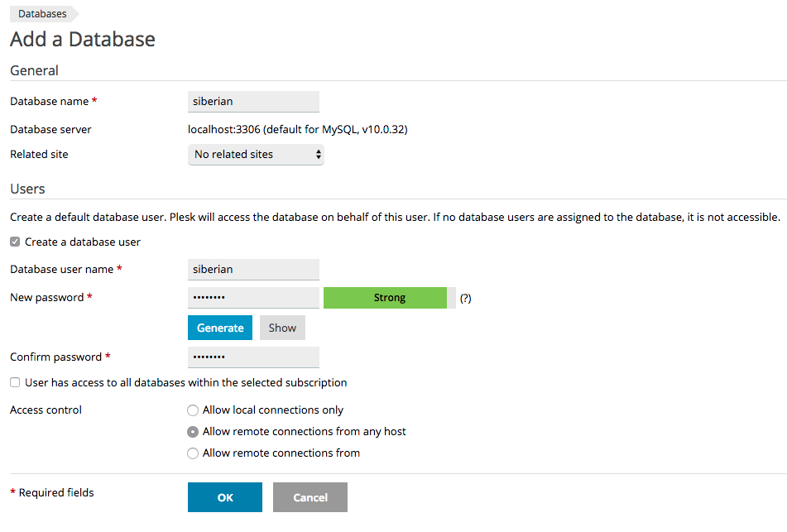Click the Strong password strength bar

(x=389, y=298)
